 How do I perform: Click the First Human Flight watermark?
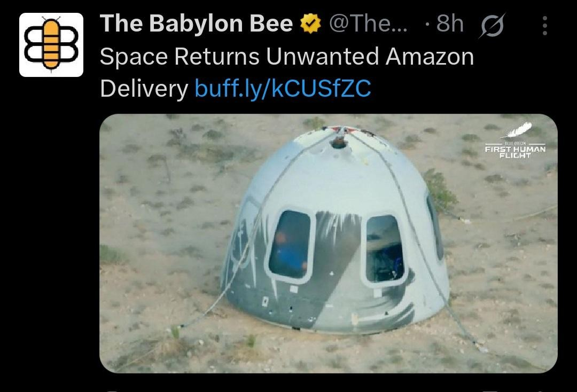tap(515, 151)
